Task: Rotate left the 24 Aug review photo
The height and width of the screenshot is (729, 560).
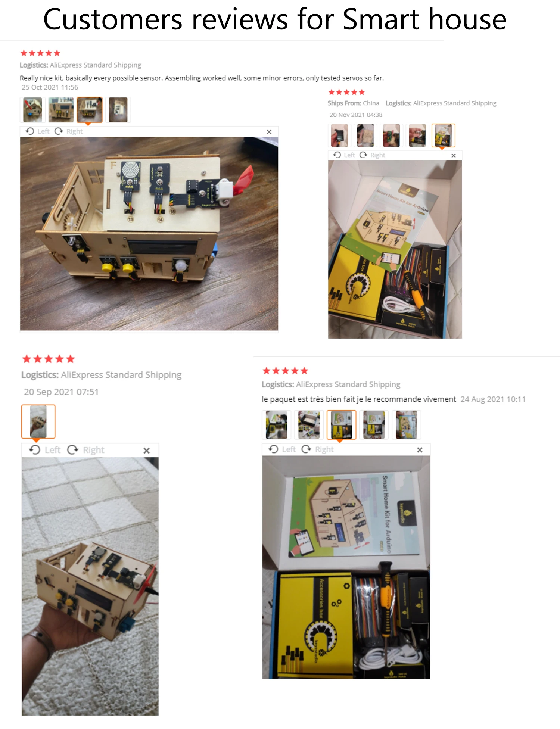Action: pyautogui.click(x=282, y=449)
